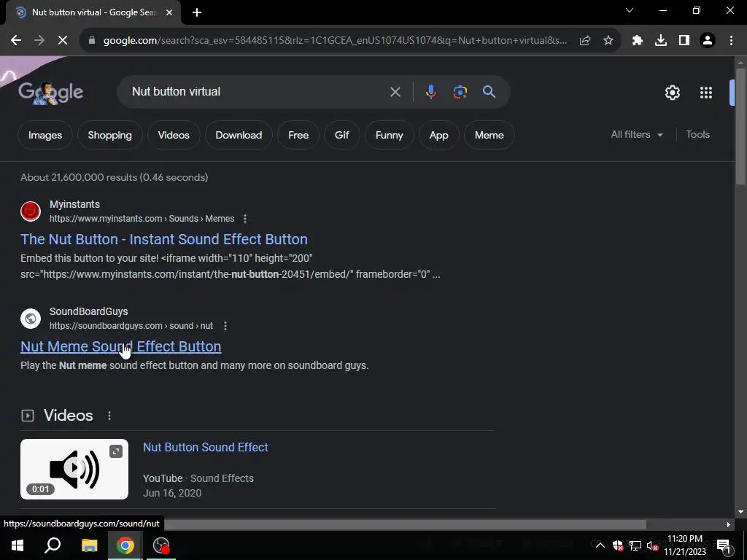Click the address bar URL
747x560 pixels.
(x=335, y=41)
